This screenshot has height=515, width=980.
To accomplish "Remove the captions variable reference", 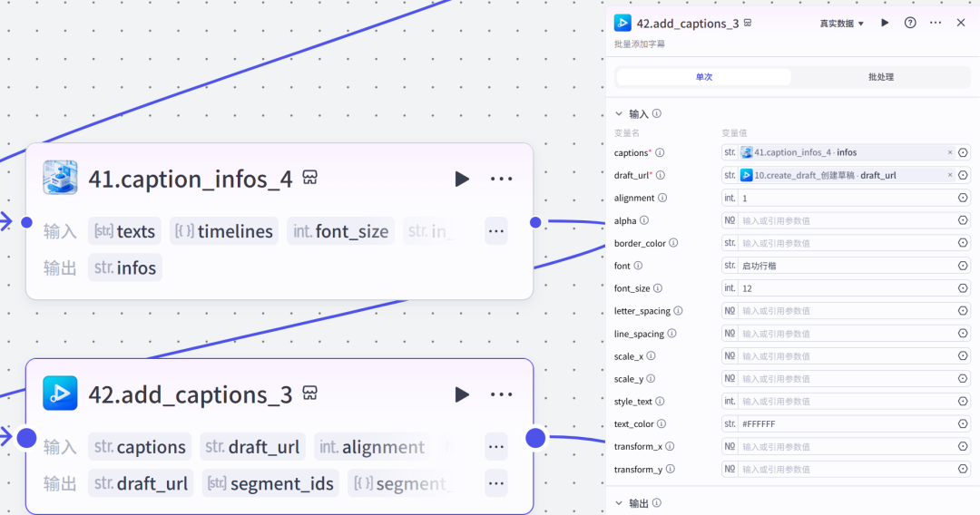I will 950,152.
